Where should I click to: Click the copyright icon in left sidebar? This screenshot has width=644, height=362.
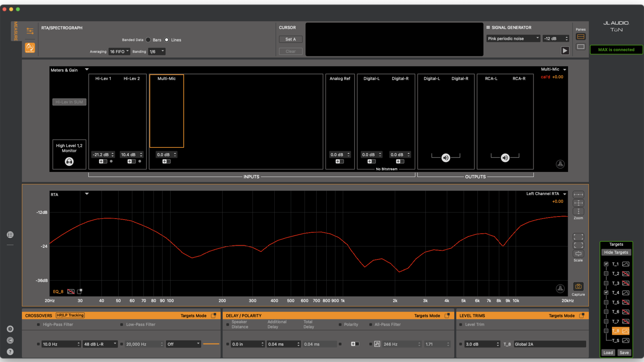point(10,340)
